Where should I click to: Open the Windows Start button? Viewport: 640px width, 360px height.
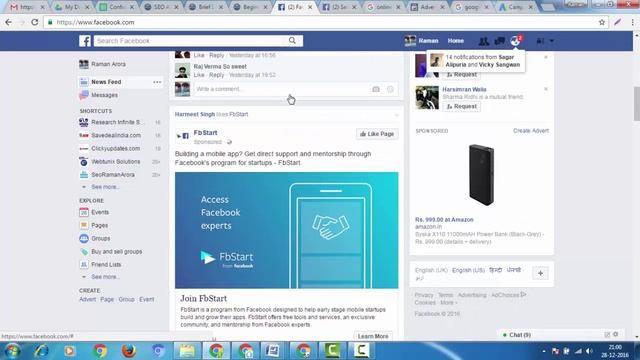(x=13, y=351)
